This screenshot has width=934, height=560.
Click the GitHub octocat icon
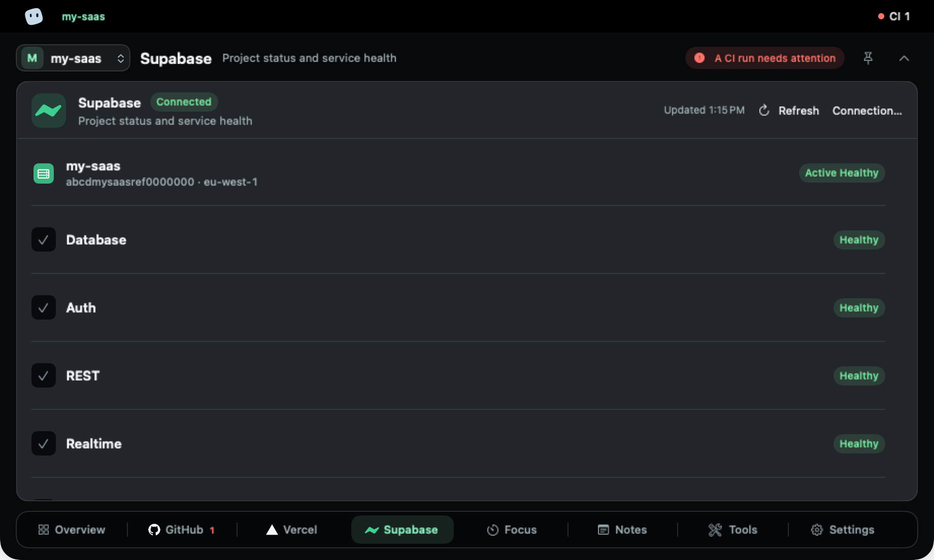154,530
